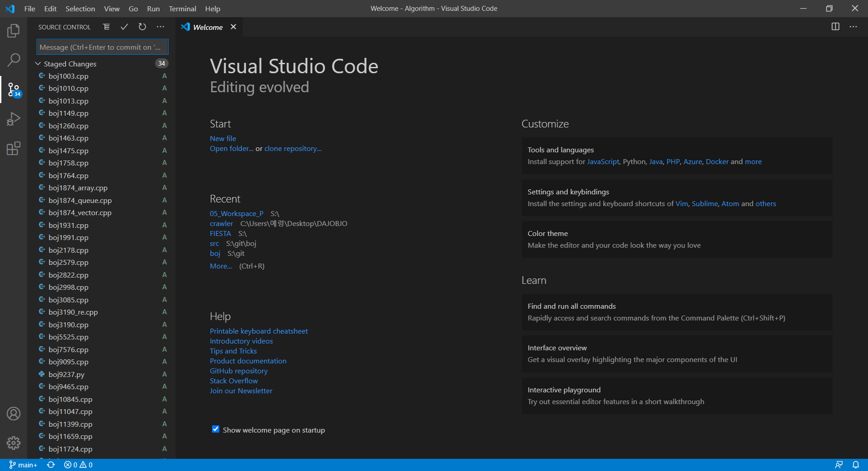The width and height of the screenshot is (868, 471).
Task: Open Source Control more actions menu
Action: 160,27
